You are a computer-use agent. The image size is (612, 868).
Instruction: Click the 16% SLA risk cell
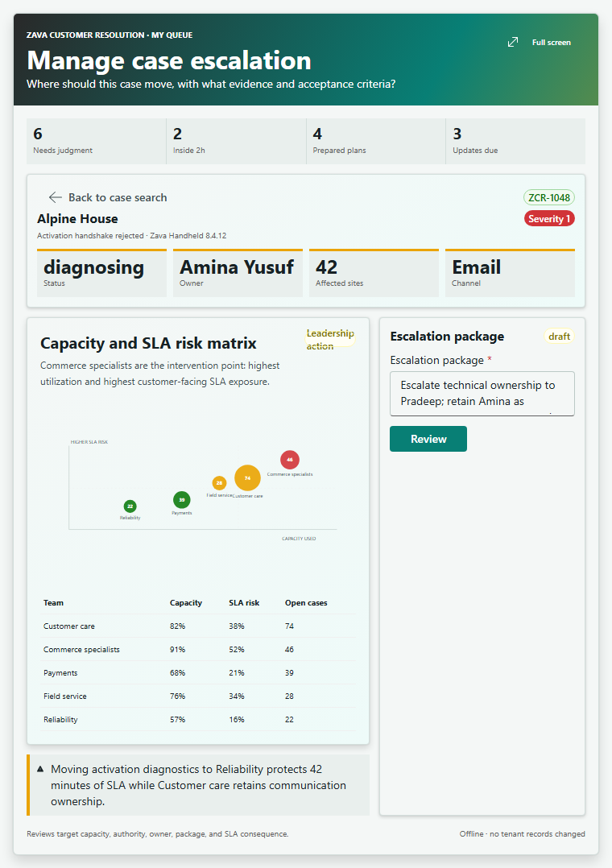click(237, 719)
